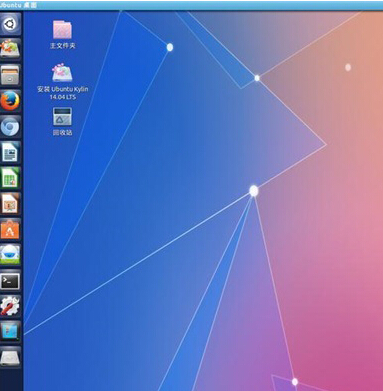Select the 主文件夹 home folder desktop icon
The height and width of the screenshot is (391, 383).
pyautogui.click(x=62, y=35)
